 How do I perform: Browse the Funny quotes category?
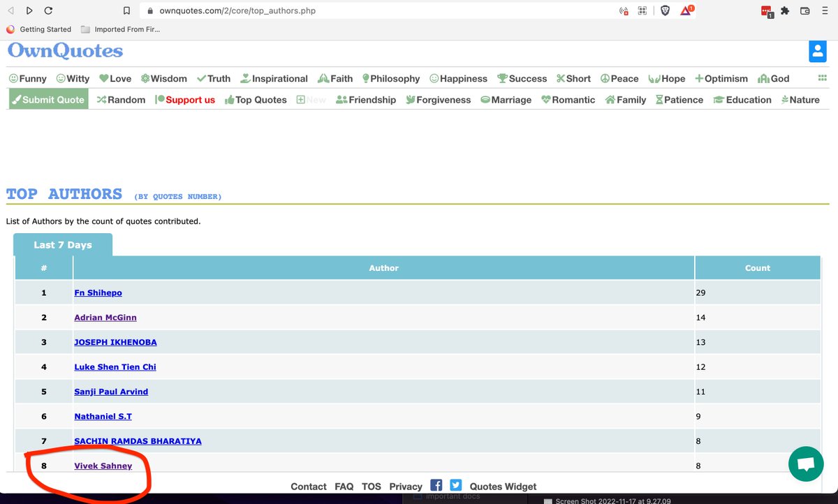pos(28,79)
